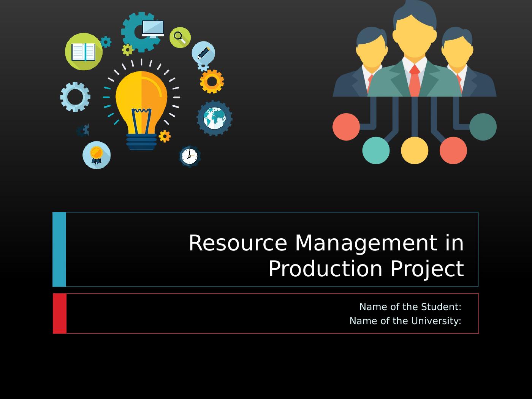Screen dimensions: 532x399
Task: Select the light teal circle node
Action: tap(376, 150)
